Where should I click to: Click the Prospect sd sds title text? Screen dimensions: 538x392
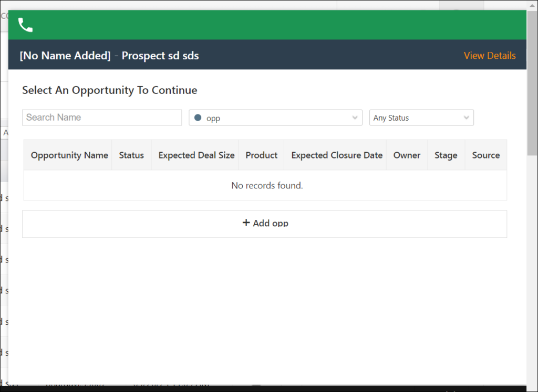pos(160,56)
